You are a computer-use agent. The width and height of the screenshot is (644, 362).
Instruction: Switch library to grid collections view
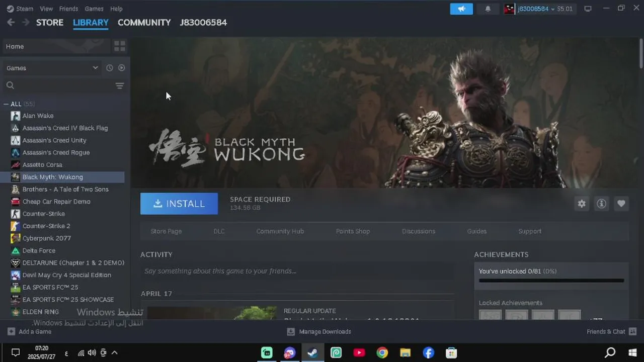(120, 46)
